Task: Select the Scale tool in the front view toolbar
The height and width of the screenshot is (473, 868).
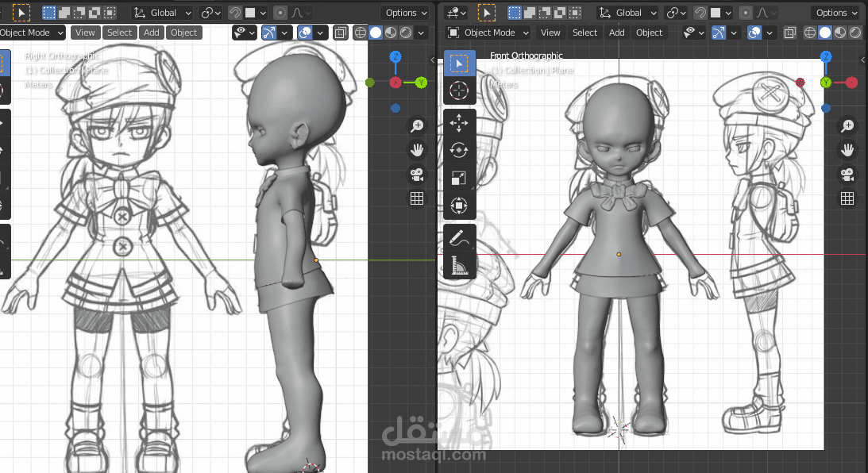Action: coord(459,178)
